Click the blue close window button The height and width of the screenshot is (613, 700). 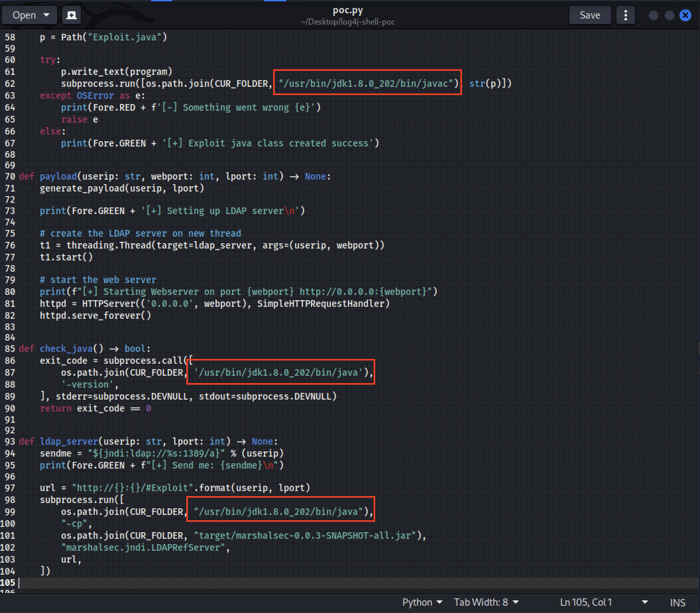(685, 15)
